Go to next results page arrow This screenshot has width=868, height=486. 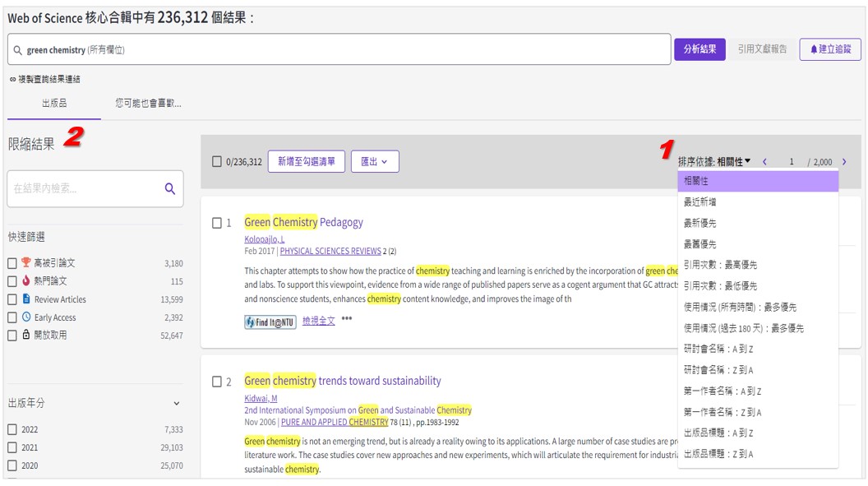(844, 162)
